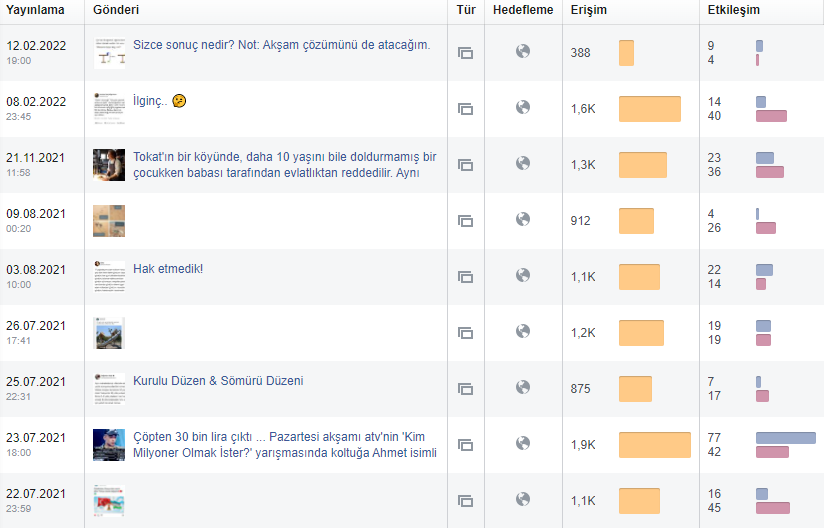Click globe icon for Çöpten 30 bin post
Screen dimensions: 824x528
pyautogui.click(x=523, y=443)
